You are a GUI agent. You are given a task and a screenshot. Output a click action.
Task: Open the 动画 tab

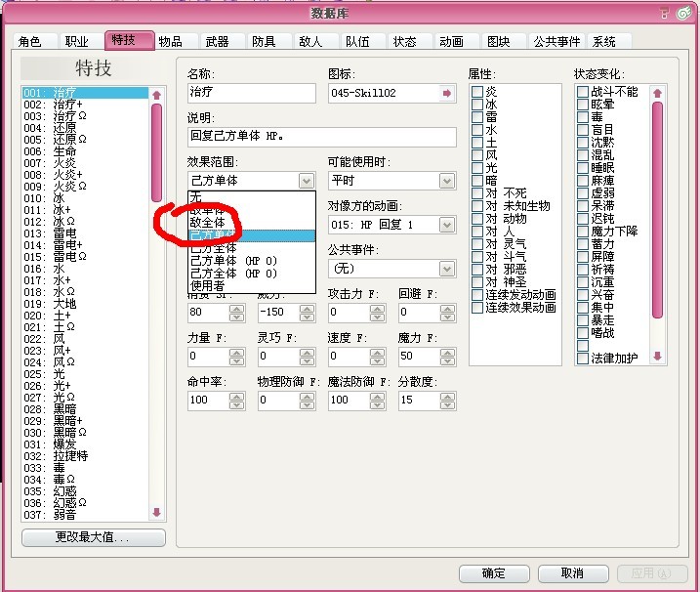(x=457, y=42)
